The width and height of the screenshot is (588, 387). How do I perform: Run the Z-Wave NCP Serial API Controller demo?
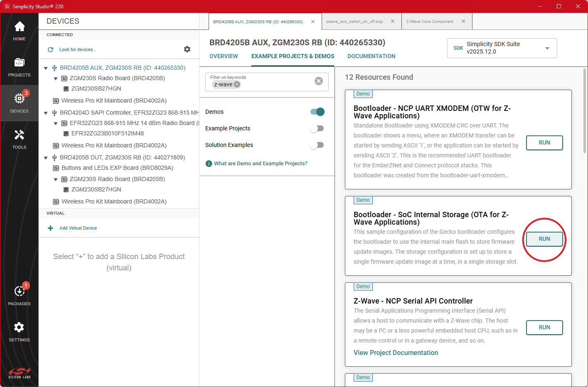(544, 327)
